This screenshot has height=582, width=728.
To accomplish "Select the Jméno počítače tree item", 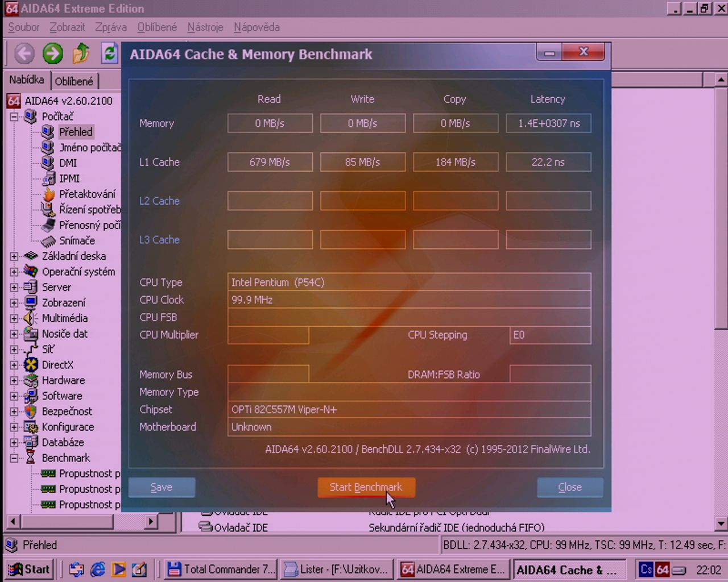I will click(x=90, y=147).
